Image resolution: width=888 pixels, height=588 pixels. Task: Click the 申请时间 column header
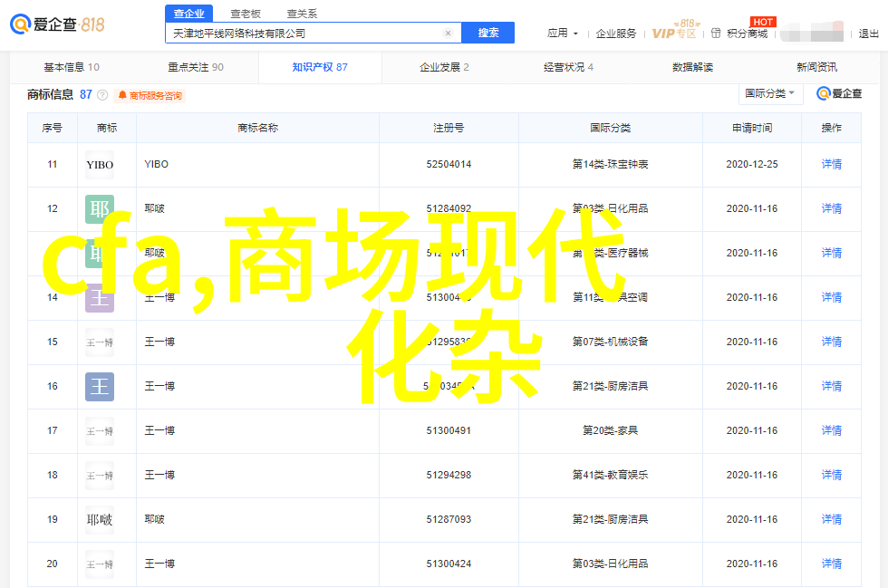pos(752,128)
